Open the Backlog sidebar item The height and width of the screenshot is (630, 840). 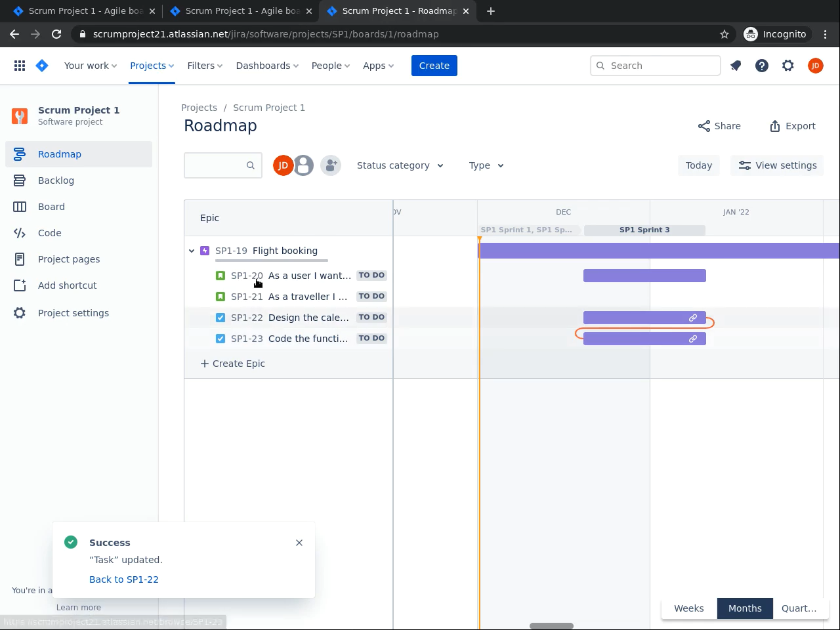click(x=56, y=180)
